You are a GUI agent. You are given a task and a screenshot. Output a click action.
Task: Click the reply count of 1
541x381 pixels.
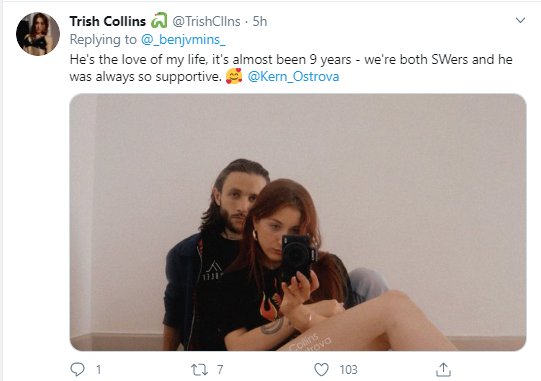coord(99,370)
